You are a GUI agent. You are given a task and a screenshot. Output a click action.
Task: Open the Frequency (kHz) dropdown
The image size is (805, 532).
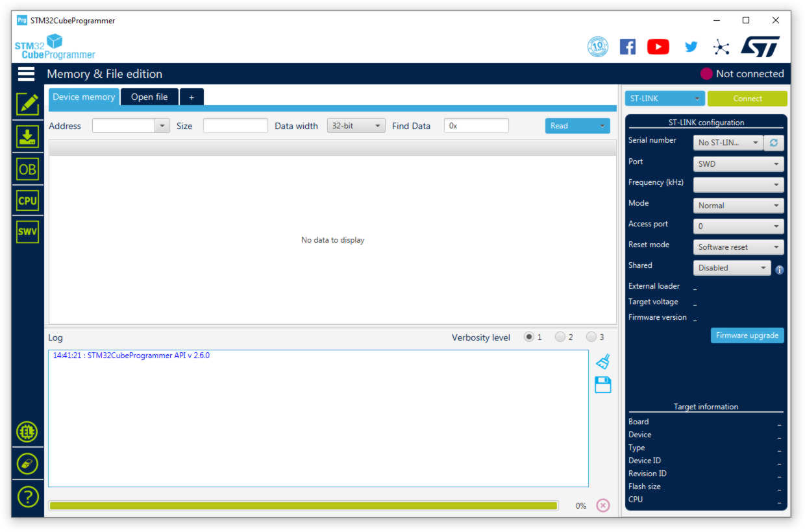[739, 185]
